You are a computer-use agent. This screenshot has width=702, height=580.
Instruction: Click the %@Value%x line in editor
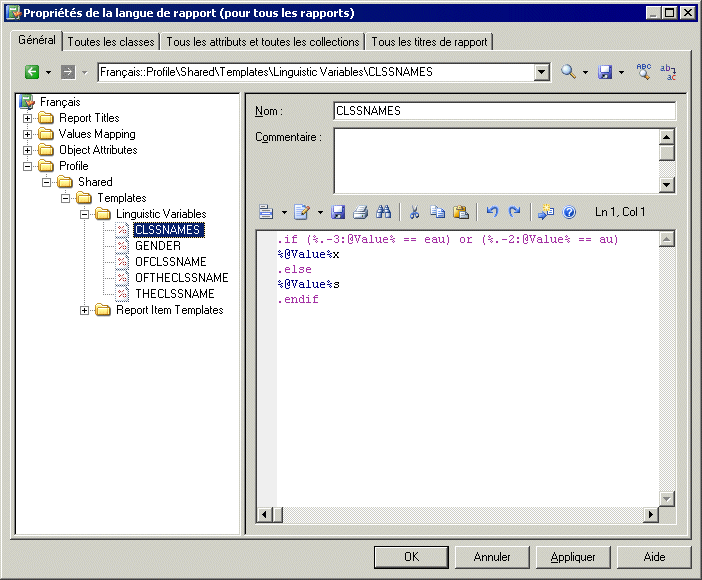tap(308, 254)
